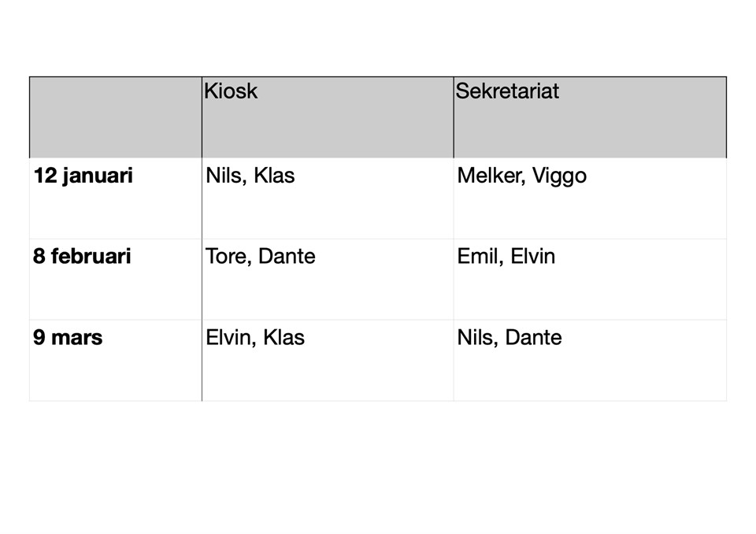
Task: Click on the name "Viggo"
Action: [559, 176]
